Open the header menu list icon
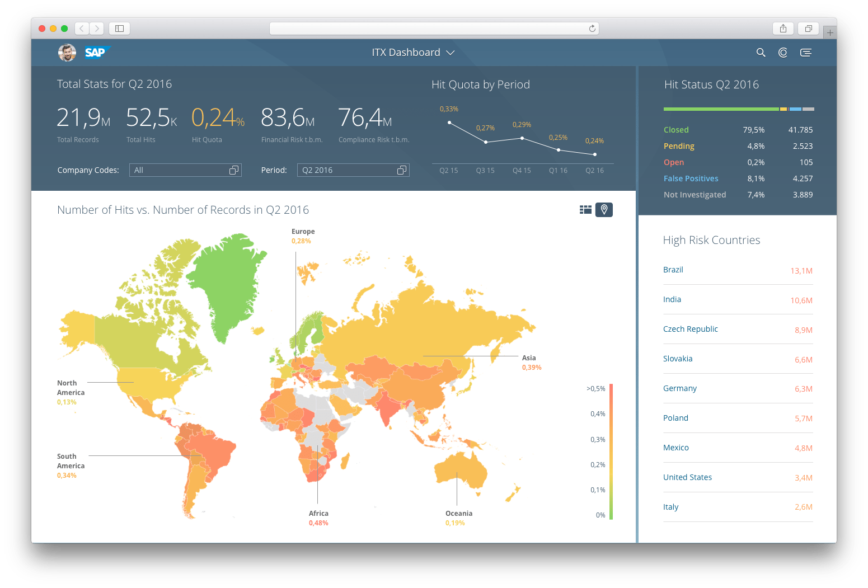Screen dimensions: 868x588 pos(806,53)
